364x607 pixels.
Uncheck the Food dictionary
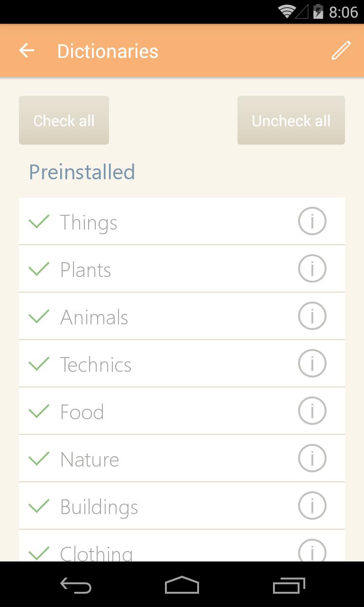click(x=39, y=411)
